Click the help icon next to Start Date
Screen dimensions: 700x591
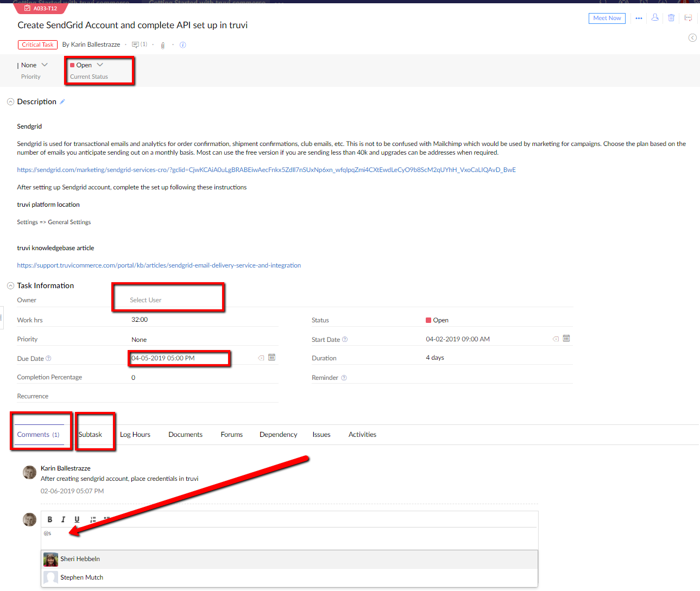(345, 340)
